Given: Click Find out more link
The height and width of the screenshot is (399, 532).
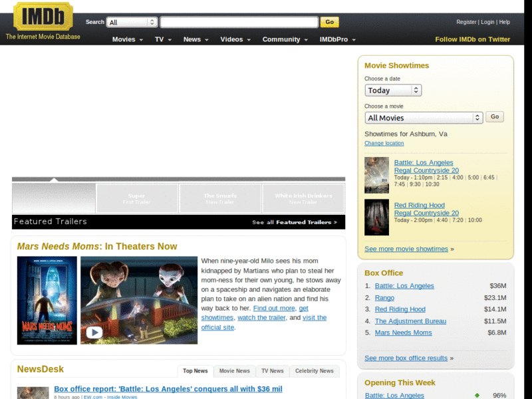Looking at the screenshot, I should (x=274, y=309).
